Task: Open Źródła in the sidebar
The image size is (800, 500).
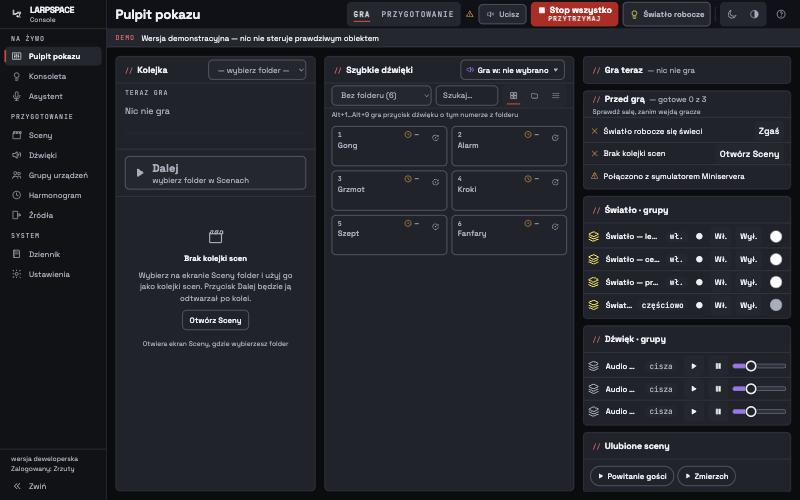Action: pyautogui.click(x=52, y=215)
